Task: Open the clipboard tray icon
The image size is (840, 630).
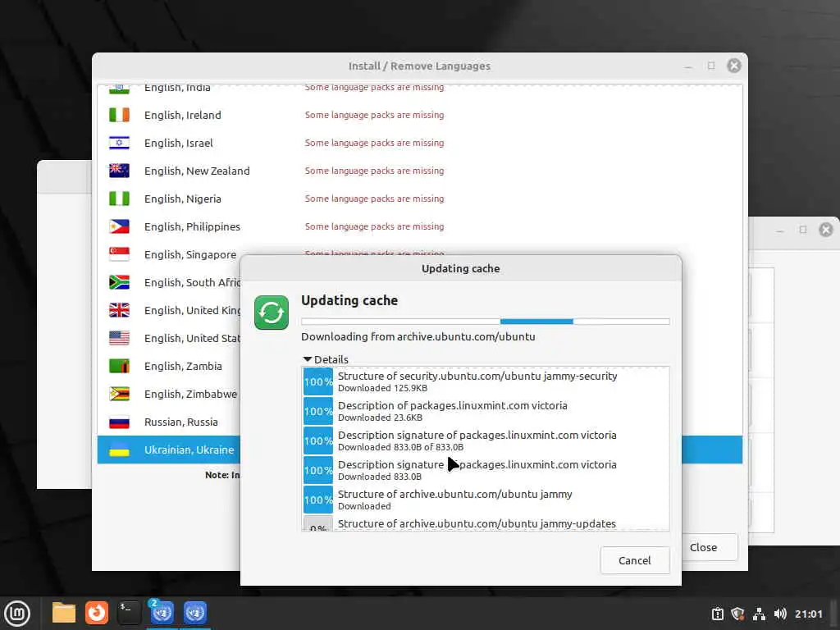Action: point(718,614)
